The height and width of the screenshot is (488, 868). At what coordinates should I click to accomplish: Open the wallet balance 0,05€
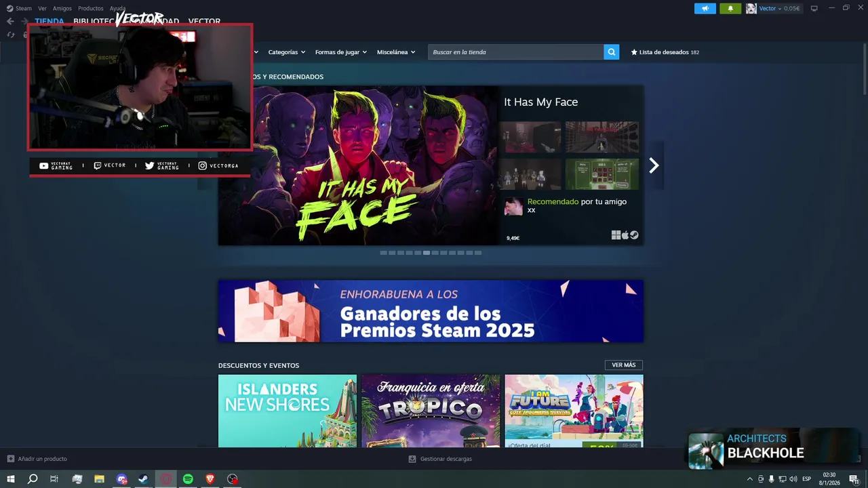click(x=791, y=8)
